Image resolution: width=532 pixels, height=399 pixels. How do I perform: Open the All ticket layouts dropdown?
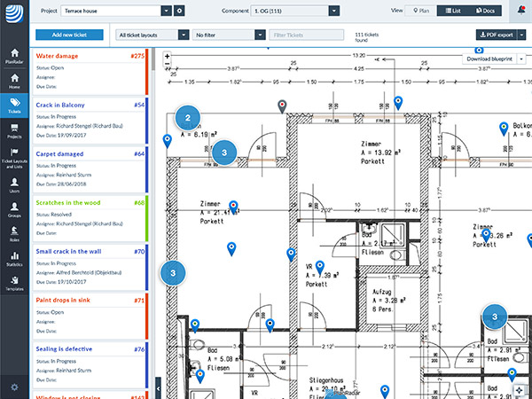[x=153, y=35]
